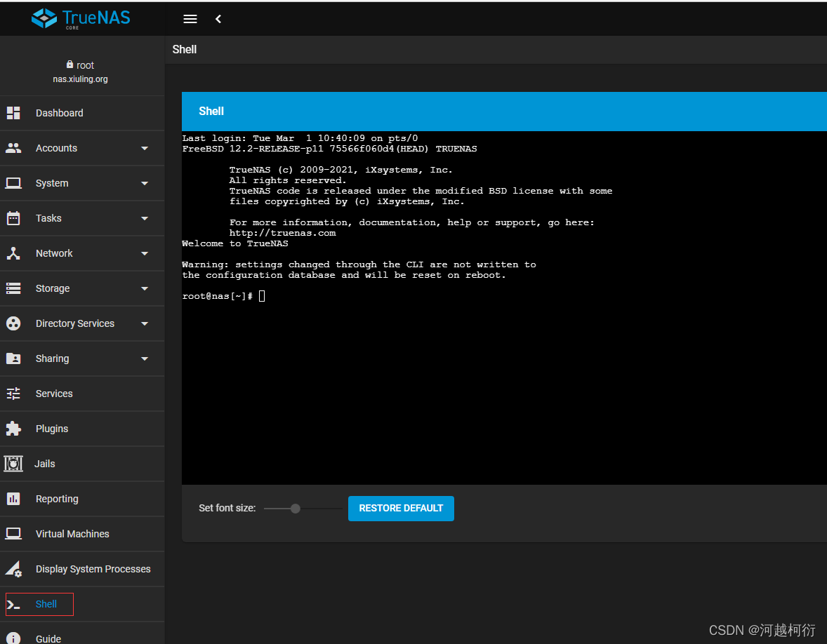Expand the Tasks dropdown arrow
This screenshot has height=644, width=827.
click(x=145, y=219)
